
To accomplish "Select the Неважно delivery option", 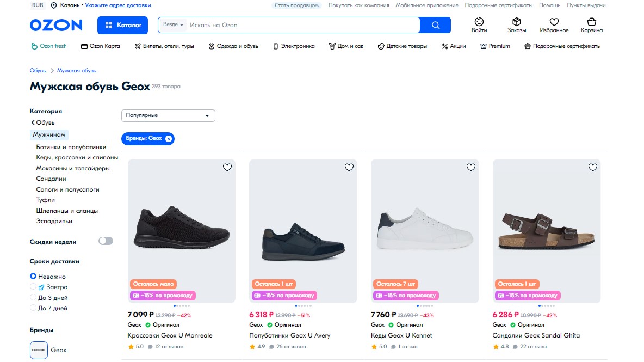I will pyautogui.click(x=48, y=277).
